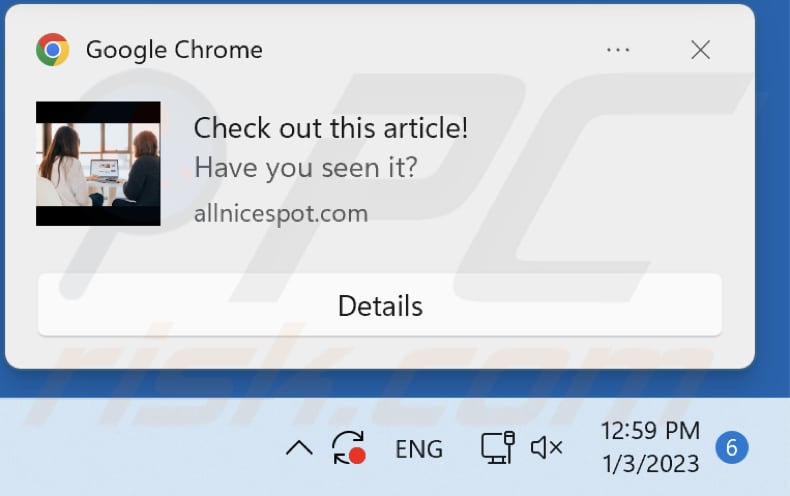Viewport: 790px width, 496px height.
Task: Click the "Check out this article!" headline
Action: tap(331, 128)
